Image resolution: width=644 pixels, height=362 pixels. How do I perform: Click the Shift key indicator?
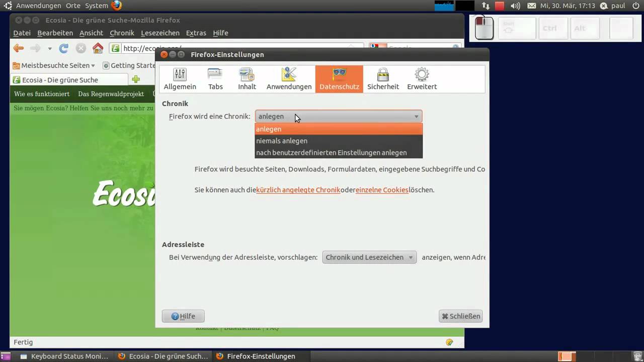(517, 28)
